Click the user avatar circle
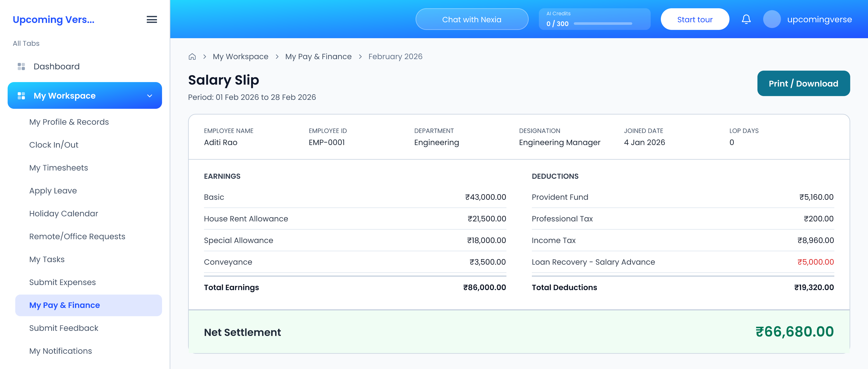 click(x=772, y=19)
